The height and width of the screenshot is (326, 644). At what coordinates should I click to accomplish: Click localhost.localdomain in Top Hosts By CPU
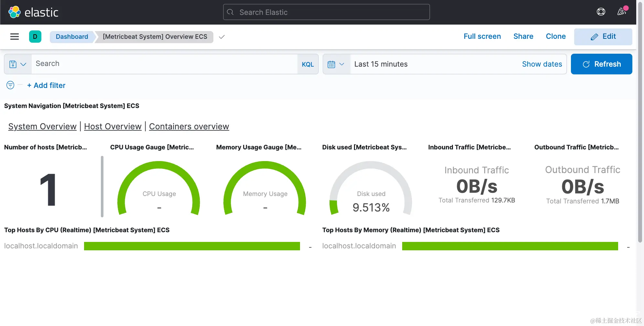point(41,246)
